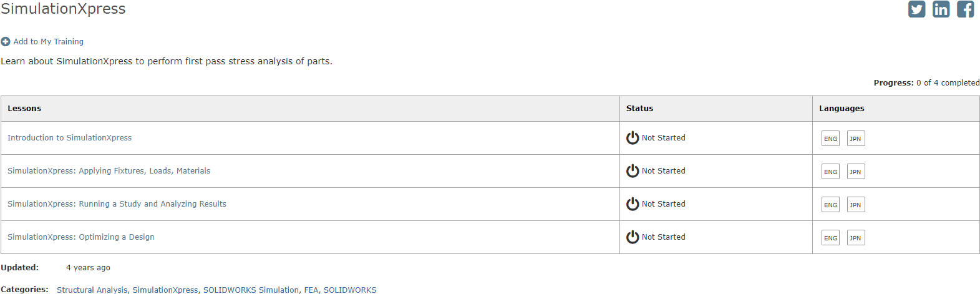Viewport: 980px width, 294px height.
Task: Select ENG language for Introduction to SimulationXpress
Action: click(x=830, y=139)
